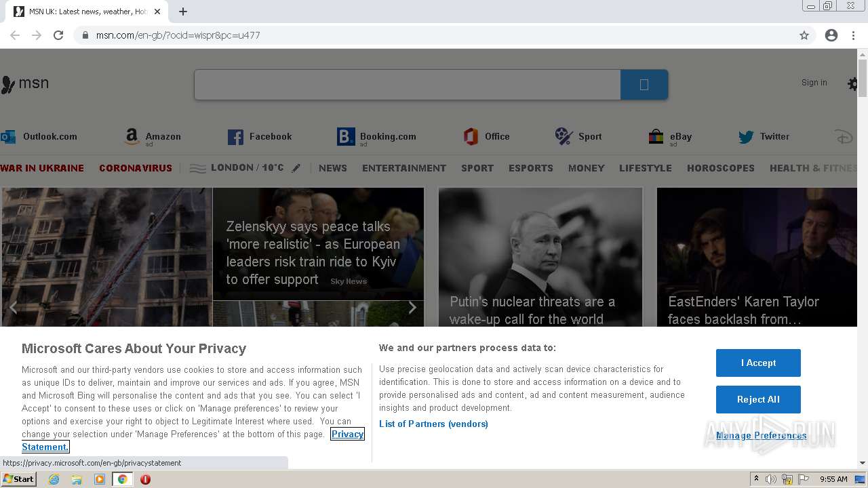Click the blue search button
The image size is (868, 488).
644,85
